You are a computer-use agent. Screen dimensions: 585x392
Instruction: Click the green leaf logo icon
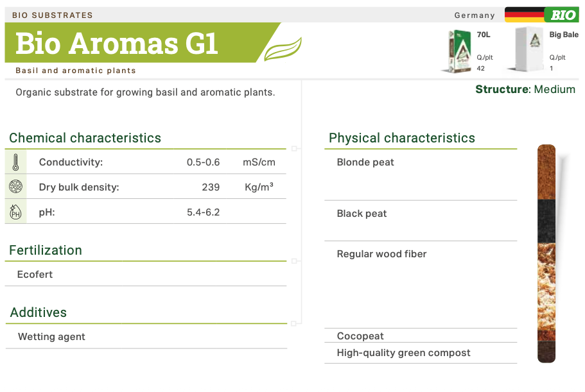pos(283,49)
